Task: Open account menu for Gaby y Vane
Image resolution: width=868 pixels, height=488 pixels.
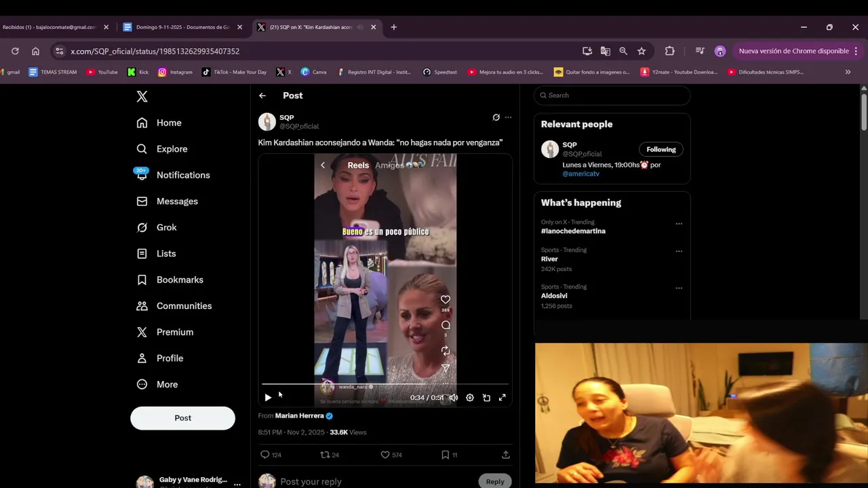Action: [237, 484]
